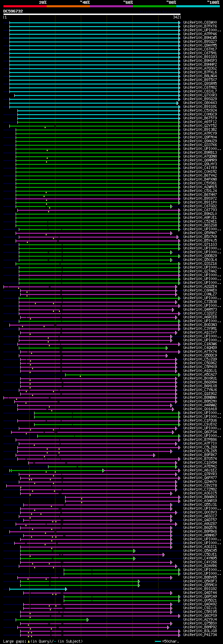Open hit UniRef100_Q6NMR9

point(200,160)
